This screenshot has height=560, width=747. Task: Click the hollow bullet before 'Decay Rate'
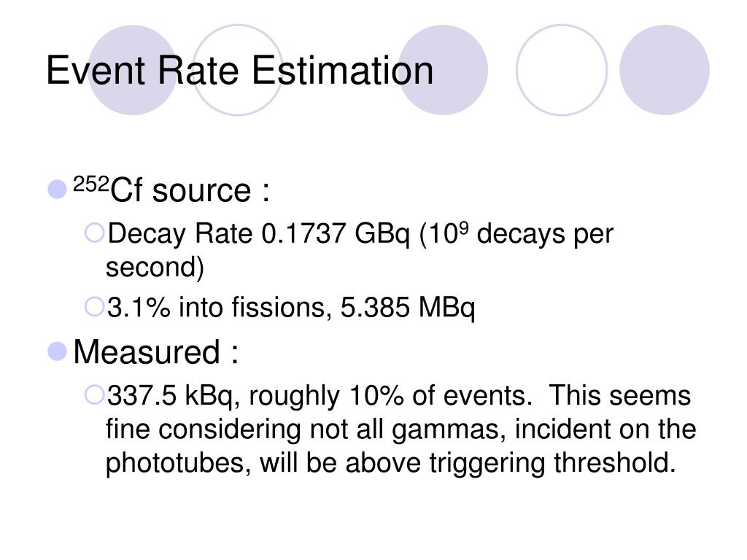(x=94, y=233)
